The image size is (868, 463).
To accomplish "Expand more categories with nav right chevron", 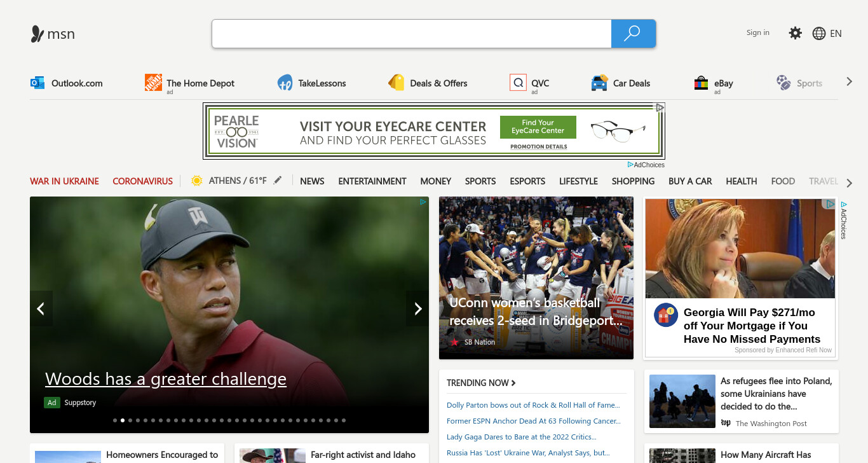I will (x=850, y=183).
